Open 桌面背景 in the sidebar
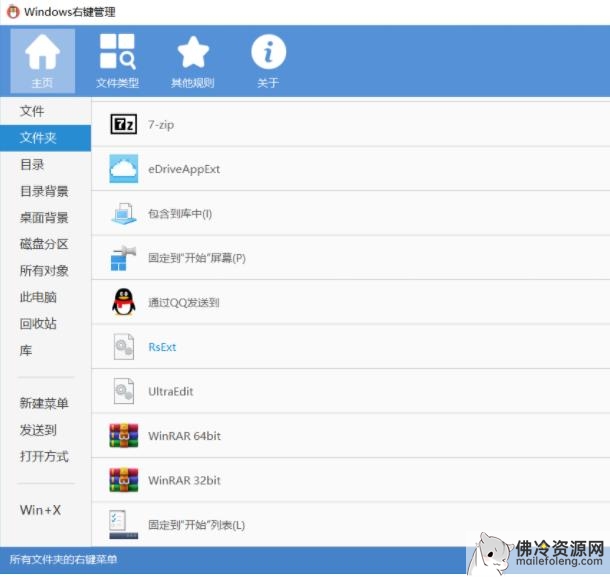The width and height of the screenshot is (610, 577). pyautogui.click(x=44, y=217)
